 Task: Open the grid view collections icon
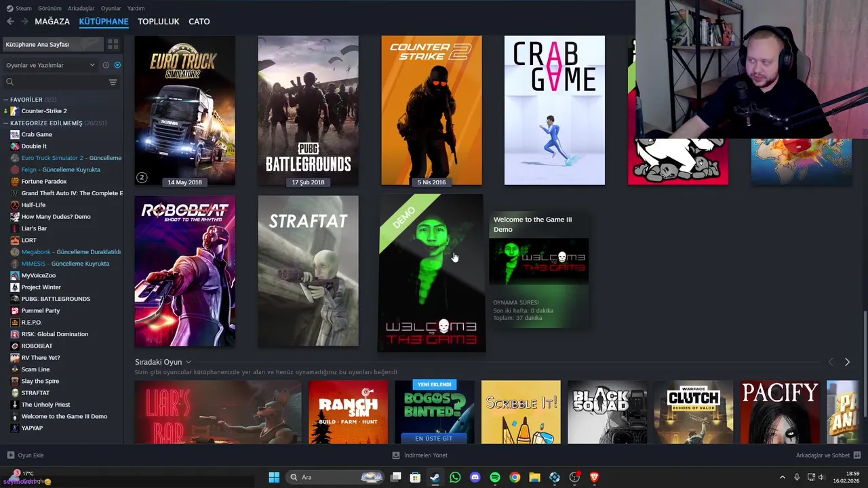tap(113, 44)
